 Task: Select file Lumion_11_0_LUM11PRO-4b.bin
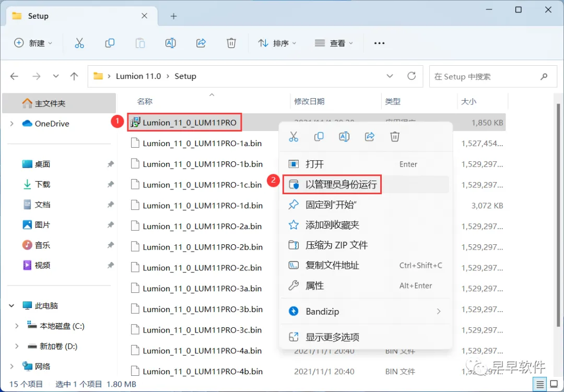[203, 372]
